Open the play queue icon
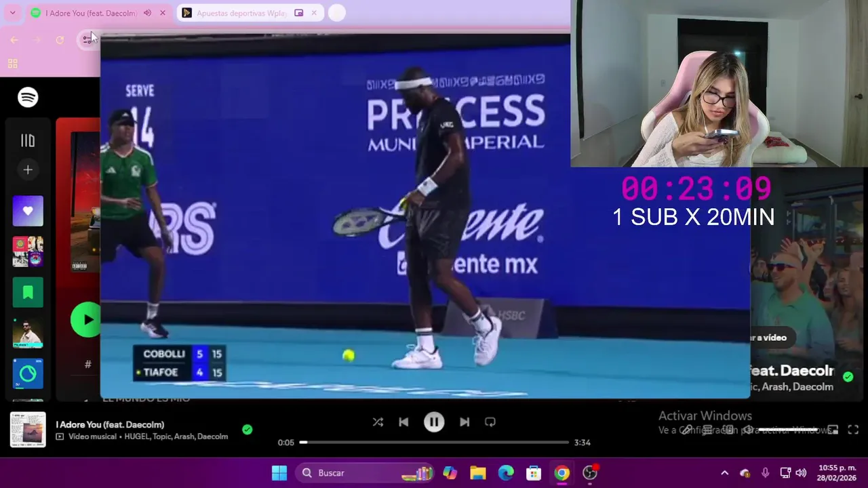The width and height of the screenshot is (868, 488). 707,430
